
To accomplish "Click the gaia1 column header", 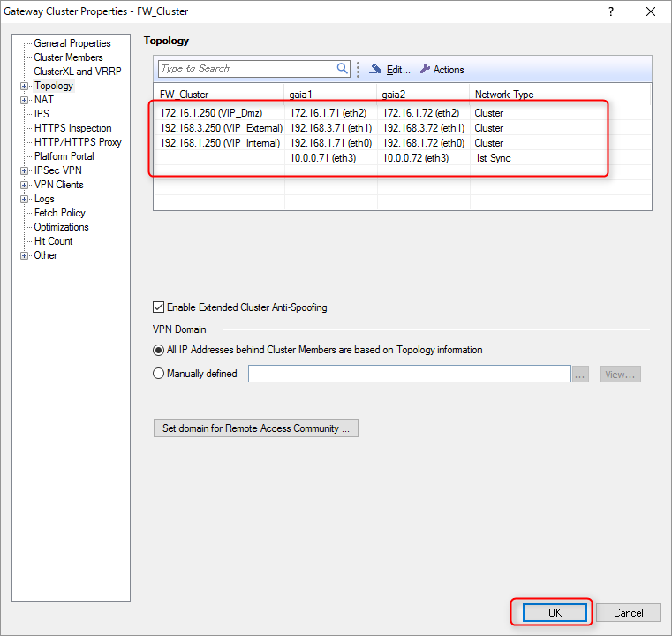I will 330,95.
